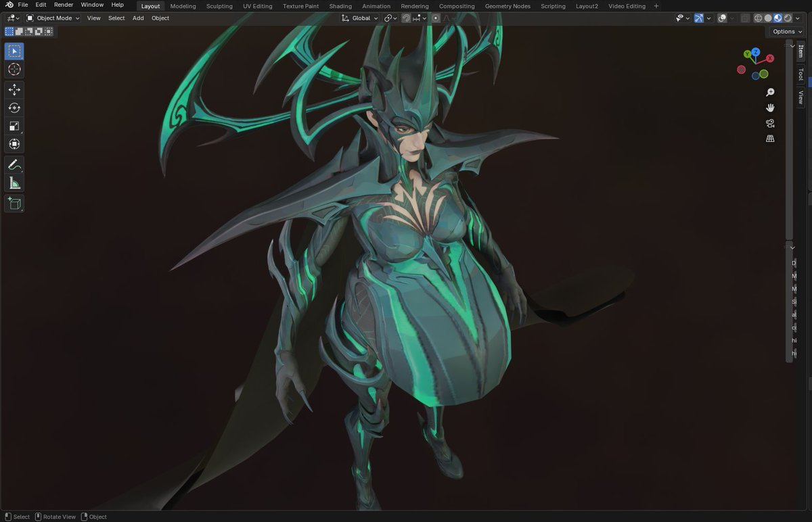Screen dimensions: 812x522
Task: Open viewport Select menu
Action: (116, 18)
